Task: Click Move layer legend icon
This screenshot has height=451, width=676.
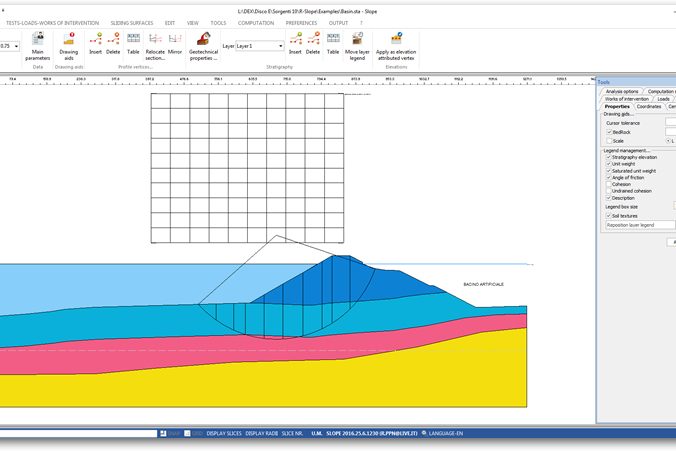Action: [356, 45]
